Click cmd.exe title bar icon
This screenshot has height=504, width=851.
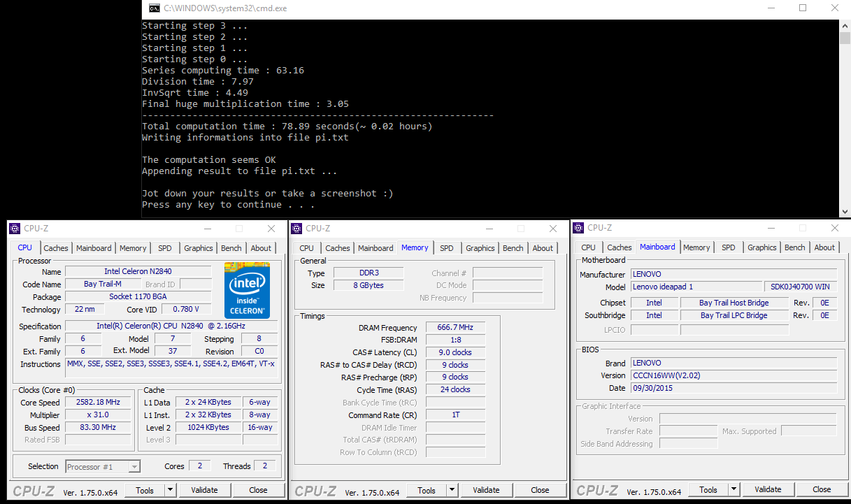pyautogui.click(x=154, y=8)
